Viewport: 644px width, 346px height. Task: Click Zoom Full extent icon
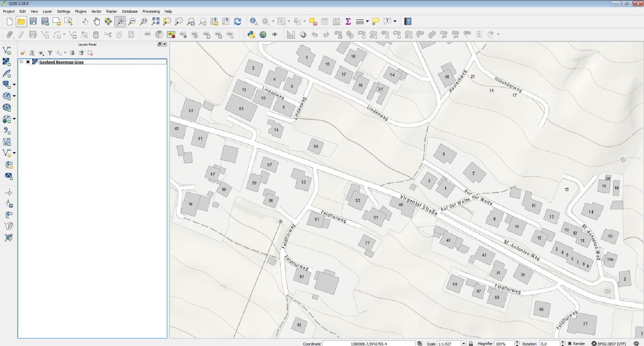click(155, 21)
